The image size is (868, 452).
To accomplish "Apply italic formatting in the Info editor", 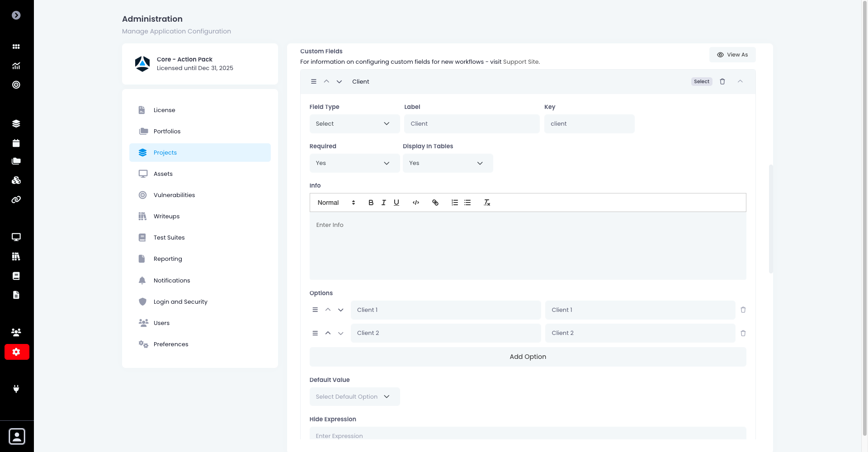I will point(383,202).
